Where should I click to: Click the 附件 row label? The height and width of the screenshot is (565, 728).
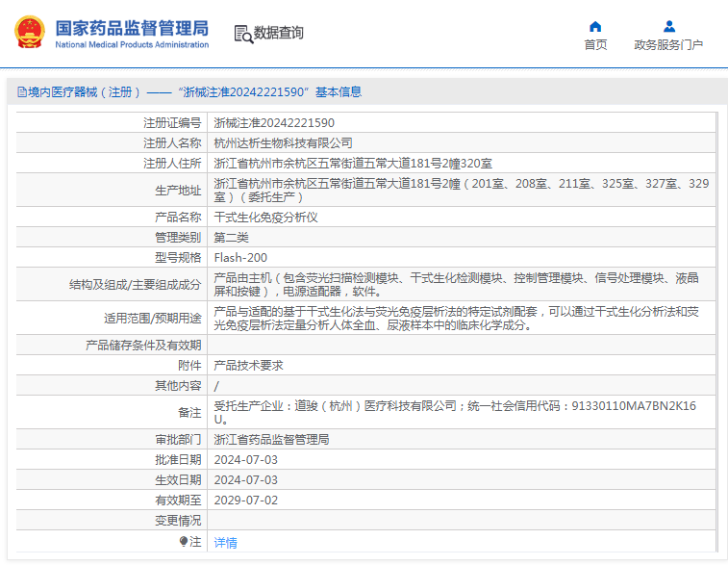tap(189, 365)
